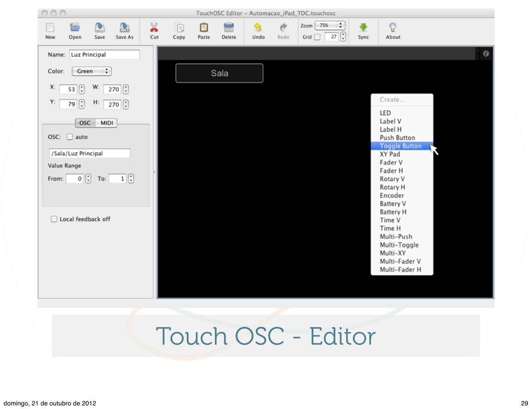The image size is (532, 409).
Task: Click the Save As toolbar icon
Action: coord(124,28)
